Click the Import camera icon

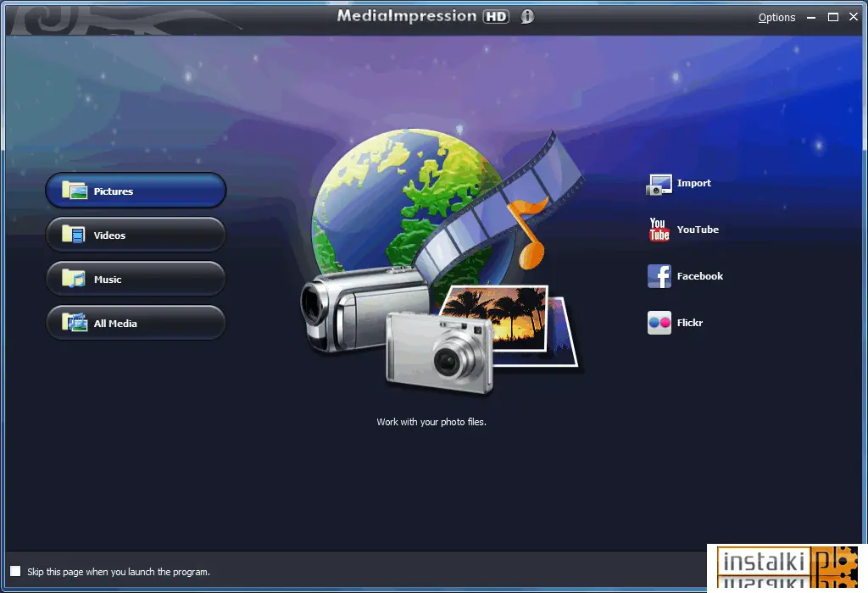(659, 184)
